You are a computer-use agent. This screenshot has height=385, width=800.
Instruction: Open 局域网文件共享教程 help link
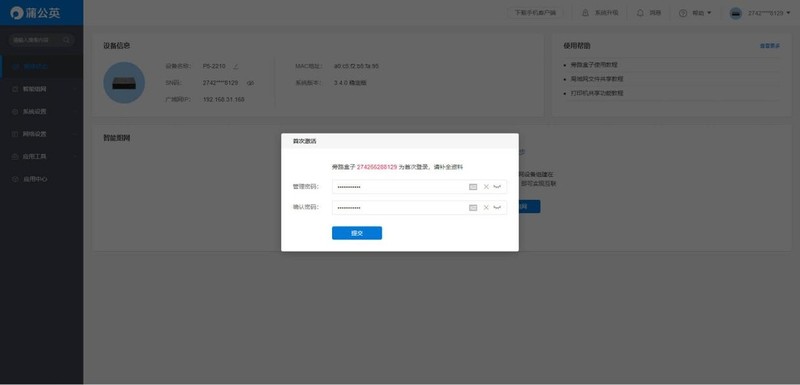pyautogui.click(x=597, y=79)
